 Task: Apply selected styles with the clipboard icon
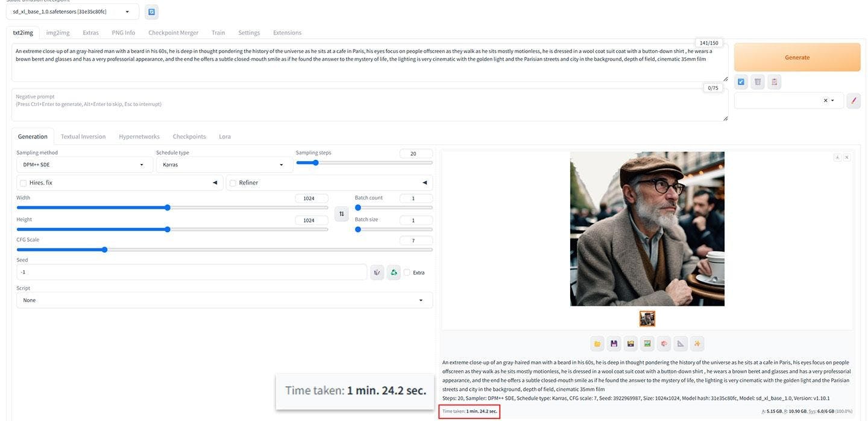coord(775,82)
